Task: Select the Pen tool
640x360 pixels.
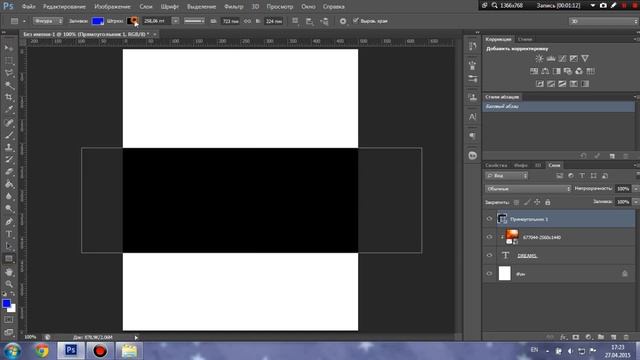Action: point(9,222)
